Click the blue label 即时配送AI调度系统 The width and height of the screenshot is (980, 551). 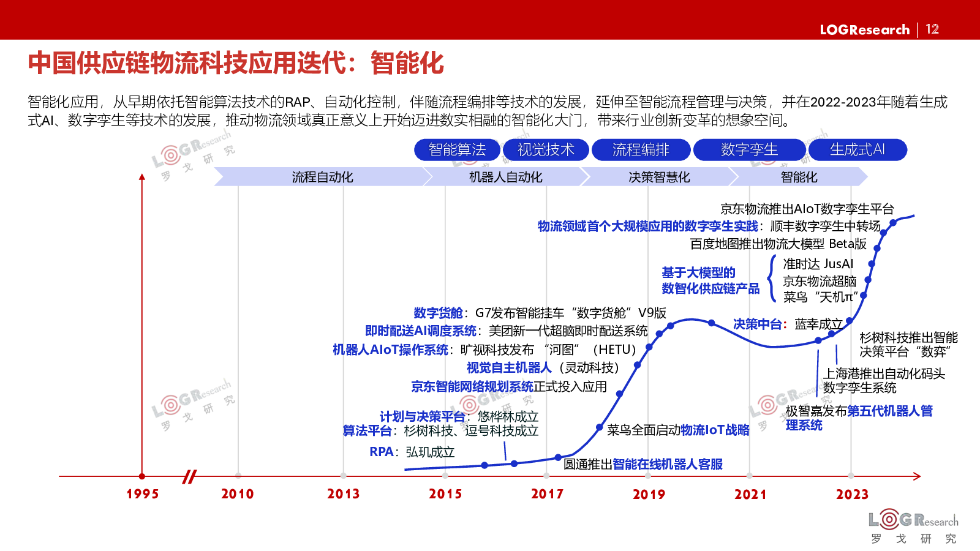pos(420,331)
